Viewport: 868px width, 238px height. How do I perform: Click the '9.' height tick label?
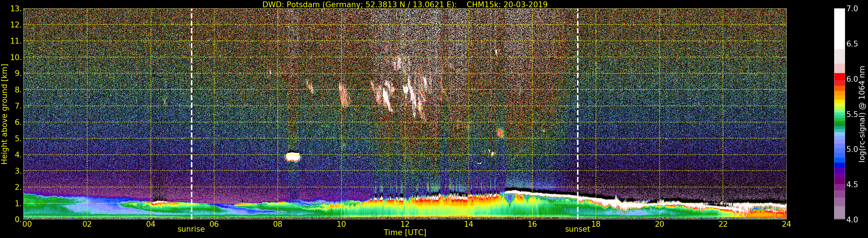[x=18, y=73]
